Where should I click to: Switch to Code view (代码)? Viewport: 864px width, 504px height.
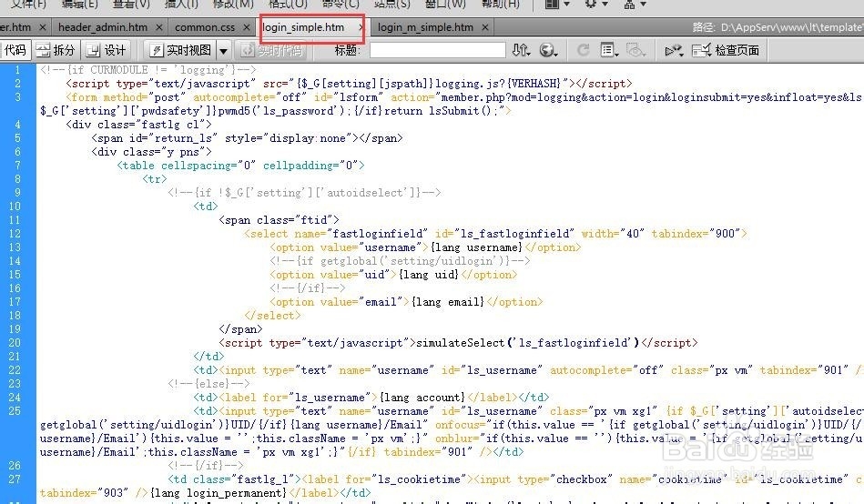coord(15,50)
